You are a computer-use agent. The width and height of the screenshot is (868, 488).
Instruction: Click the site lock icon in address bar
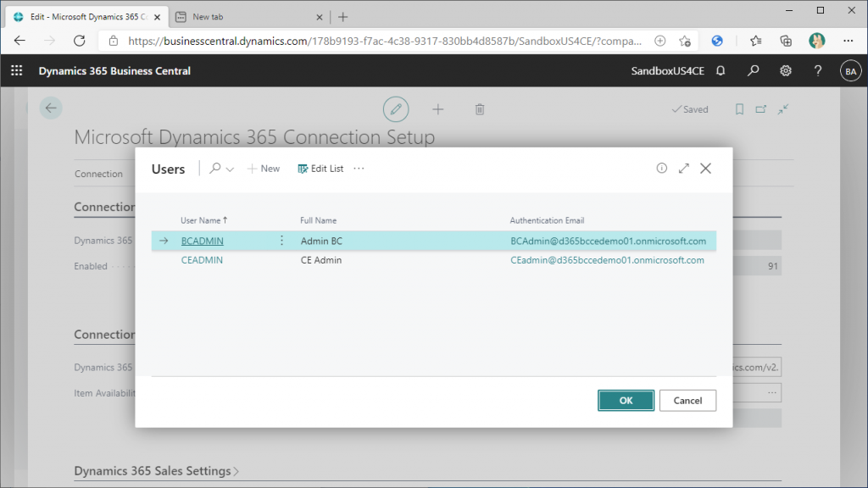point(114,41)
